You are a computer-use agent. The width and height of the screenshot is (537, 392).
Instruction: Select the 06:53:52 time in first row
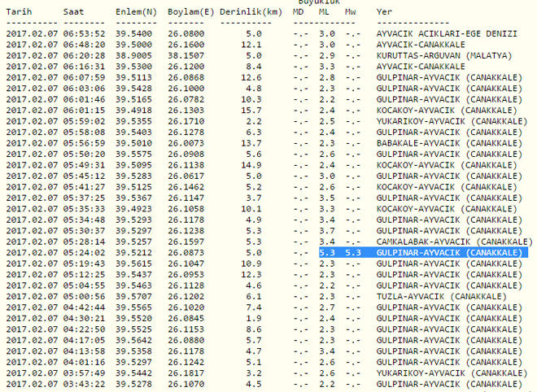coord(84,34)
